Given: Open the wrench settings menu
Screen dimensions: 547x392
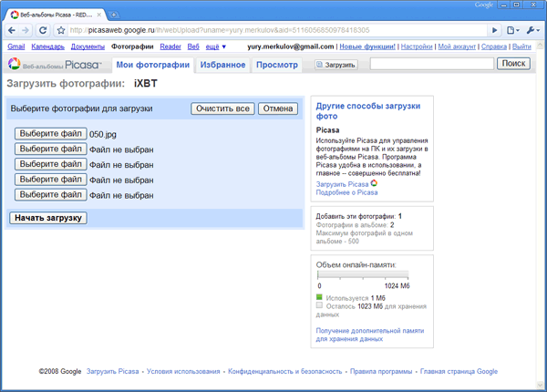Looking at the screenshot, I should tap(533, 30).
